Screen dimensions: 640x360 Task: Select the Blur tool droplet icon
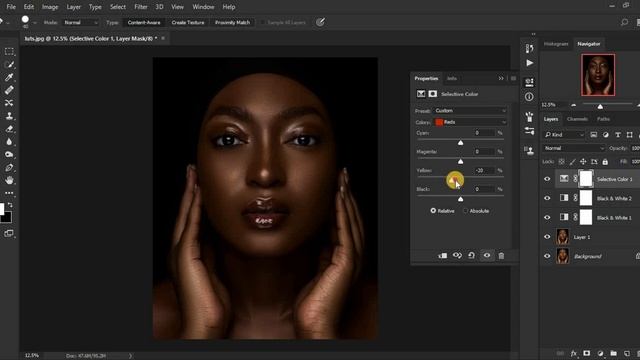pyautogui.click(x=9, y=142)
